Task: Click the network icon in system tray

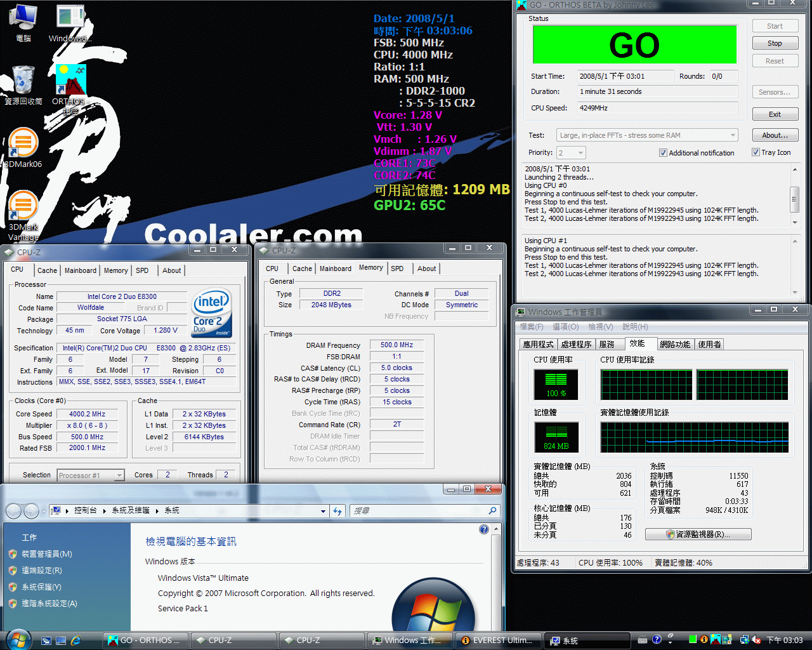Action: coord(745,640)
